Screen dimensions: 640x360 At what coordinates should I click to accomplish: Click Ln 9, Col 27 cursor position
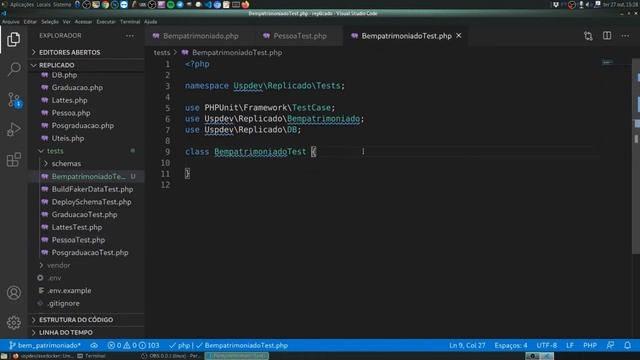pyautogui.click(x=467, y=345)
